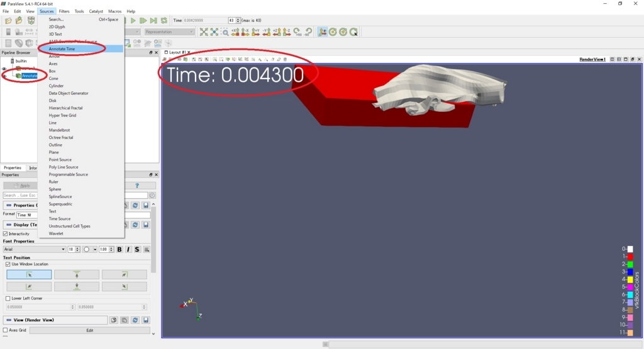Select upper right corner text position
This screenshot has height=349, width=644.
pyautogui.click(x=125, y=274)
